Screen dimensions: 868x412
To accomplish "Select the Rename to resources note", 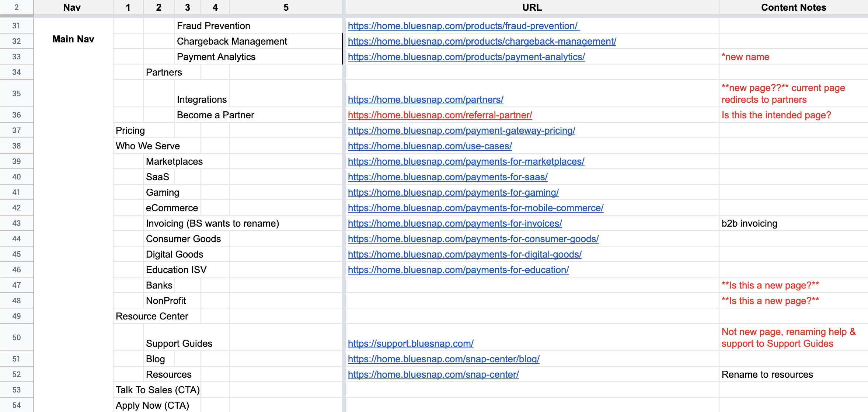I will (793, 374).
